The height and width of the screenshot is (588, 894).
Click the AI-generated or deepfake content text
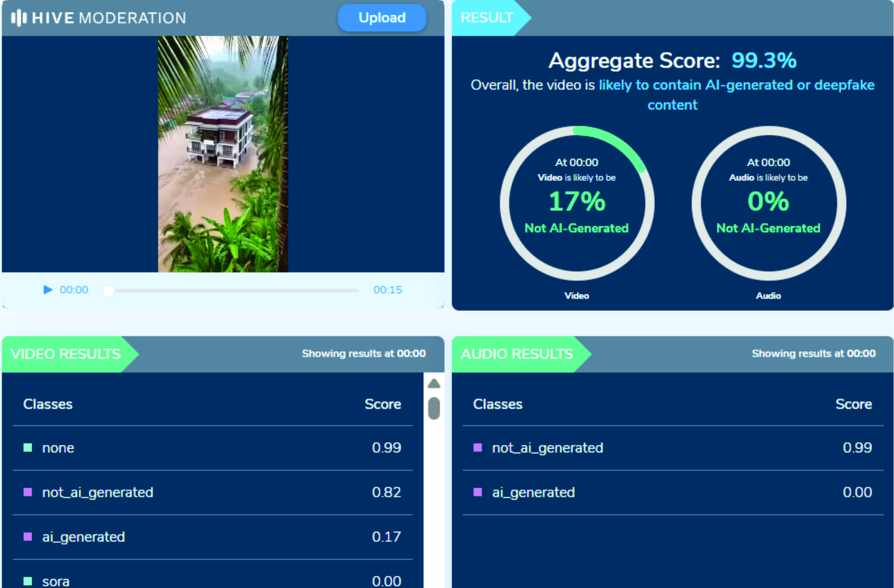point(736,85)
